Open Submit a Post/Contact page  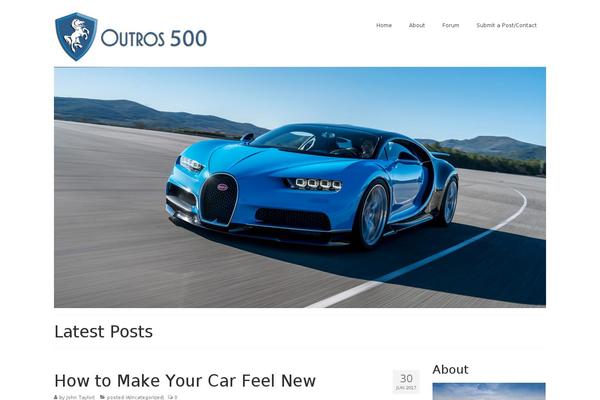[506, 25]
